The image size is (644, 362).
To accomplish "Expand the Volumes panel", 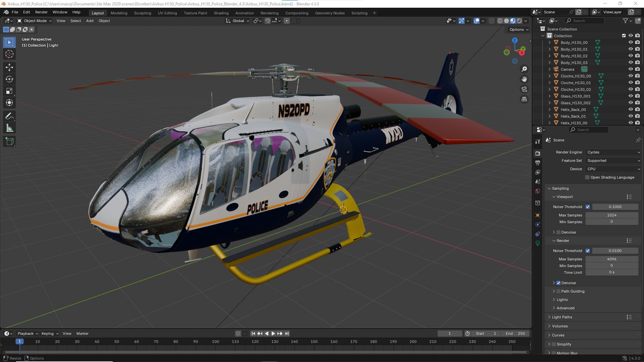I will [x=559, y=326].
